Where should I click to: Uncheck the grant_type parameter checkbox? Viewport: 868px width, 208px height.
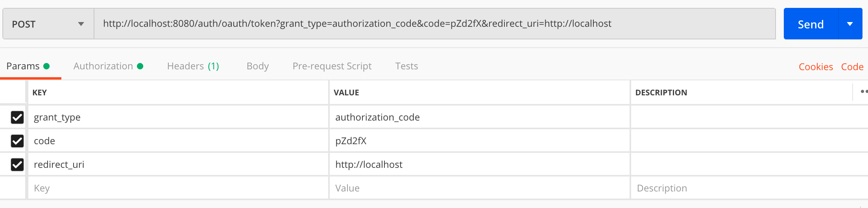click(x=17, y=117)
